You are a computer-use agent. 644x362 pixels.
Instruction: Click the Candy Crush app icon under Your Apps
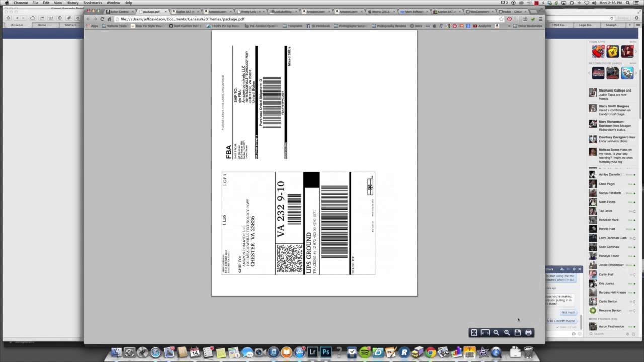[x=598, y=51]
